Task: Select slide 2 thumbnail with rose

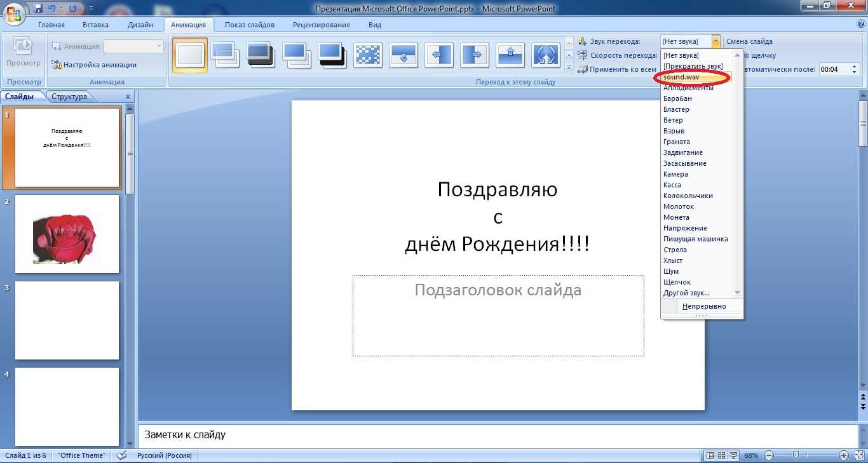Action: point(67,234)
